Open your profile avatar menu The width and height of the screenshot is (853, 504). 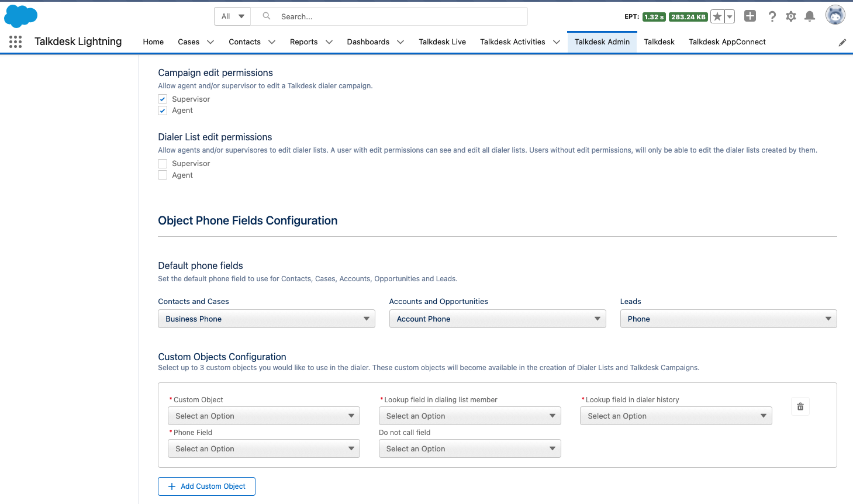pos(835,15)
